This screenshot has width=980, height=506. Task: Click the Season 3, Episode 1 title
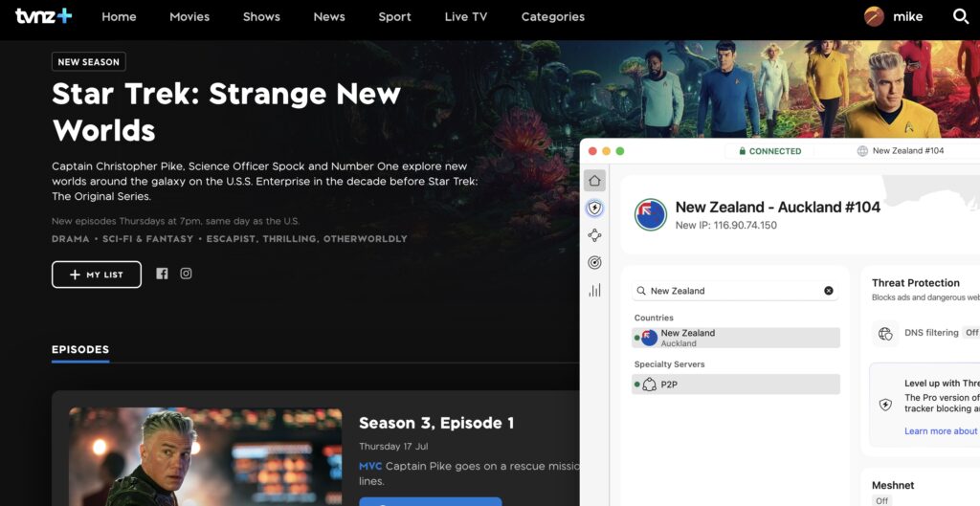[x=436, y=423]
